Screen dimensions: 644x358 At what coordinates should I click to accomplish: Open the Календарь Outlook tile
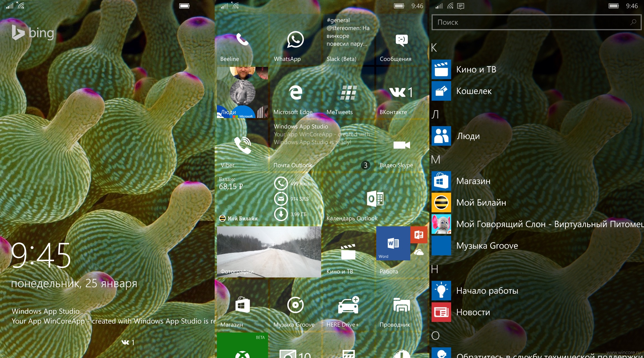375,199
